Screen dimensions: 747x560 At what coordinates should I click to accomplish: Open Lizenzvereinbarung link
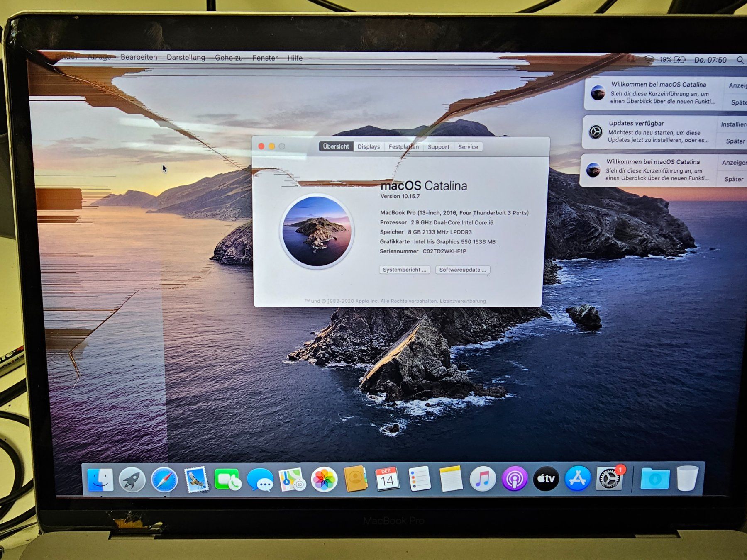pos(463,301)
